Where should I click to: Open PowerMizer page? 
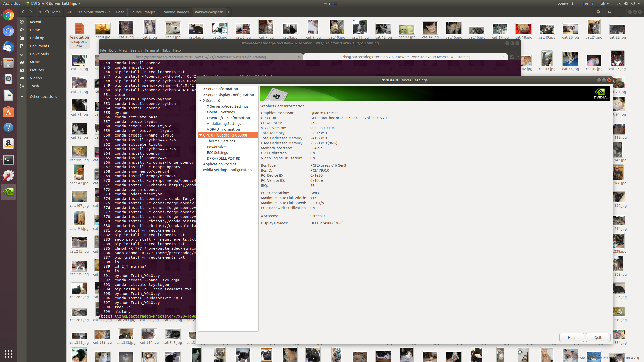[217, 147]
